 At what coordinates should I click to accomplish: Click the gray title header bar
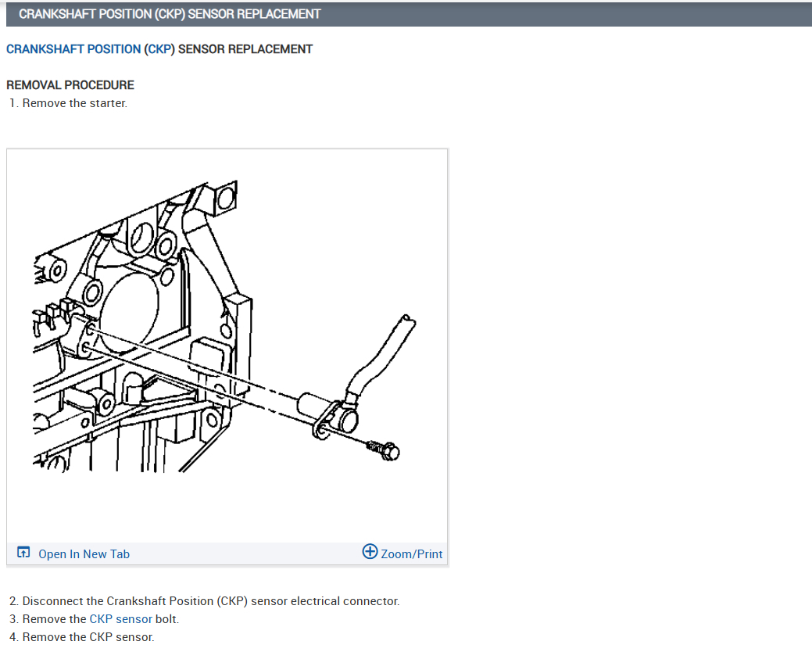pyautogui.click(x=406, y=14)
